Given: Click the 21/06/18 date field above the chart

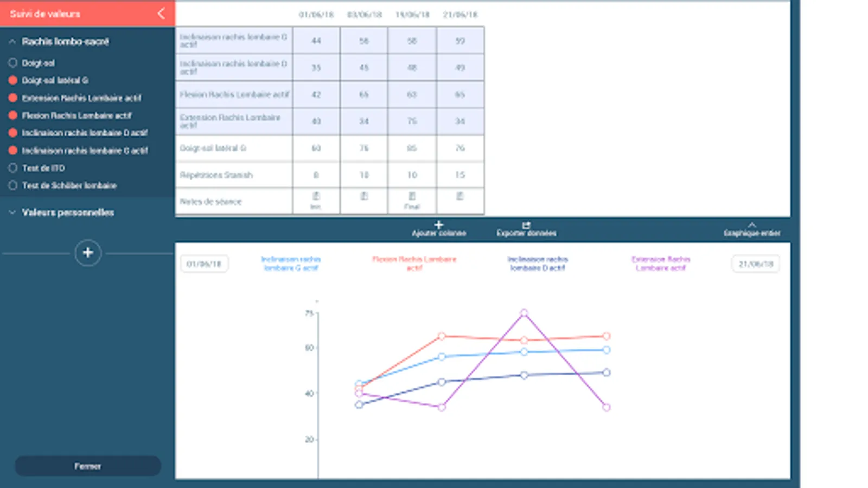Looking at the screenshot, I should (x=755, y=264).
